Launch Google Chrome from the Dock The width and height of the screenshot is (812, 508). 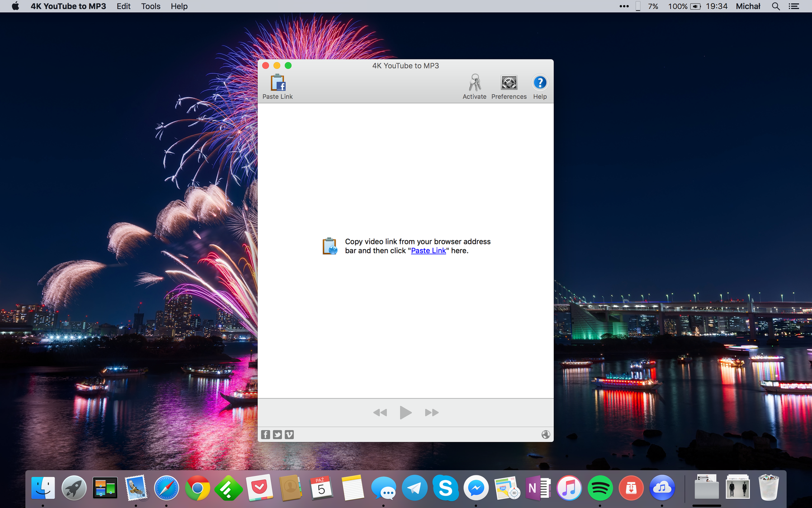coord(198,488)
